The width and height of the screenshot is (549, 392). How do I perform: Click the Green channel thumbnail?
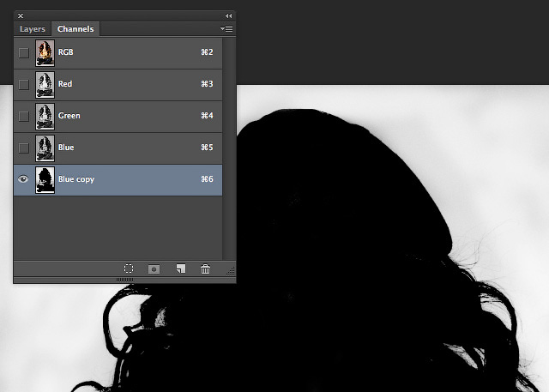click(x=45, y=117)
